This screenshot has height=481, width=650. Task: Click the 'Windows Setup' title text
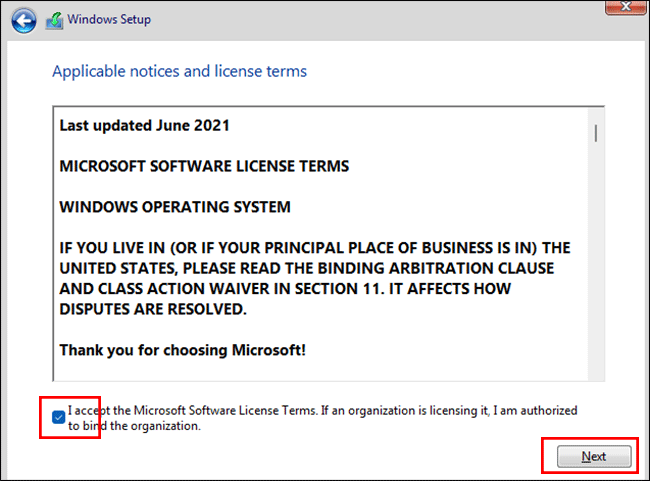[x=109, y=19]
